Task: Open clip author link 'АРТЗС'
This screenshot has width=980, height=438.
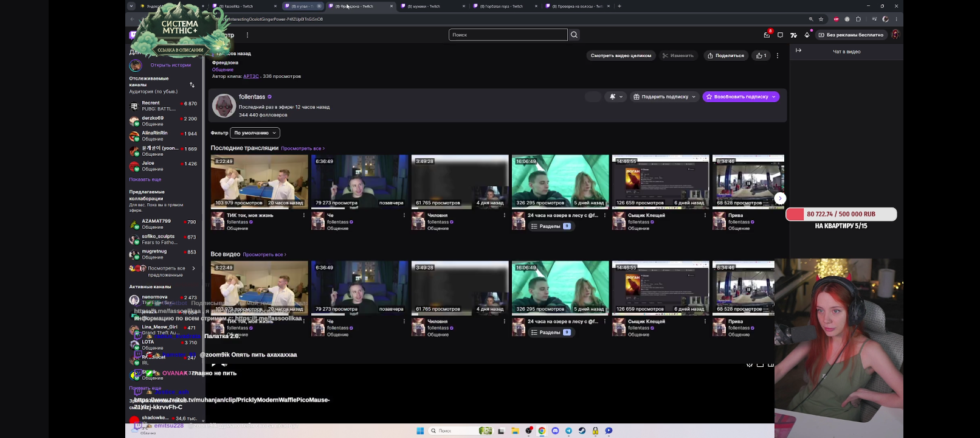Action: click(251, 76)
